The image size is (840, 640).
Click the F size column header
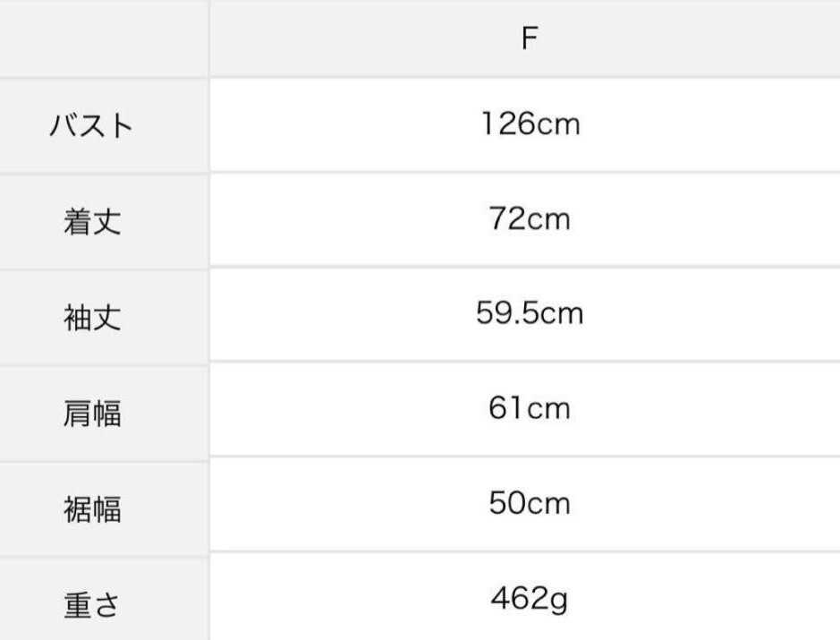pos(530,39)
